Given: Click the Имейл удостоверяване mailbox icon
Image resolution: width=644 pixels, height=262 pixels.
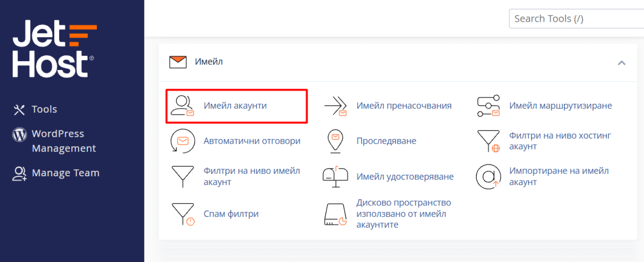Looking at the screenshot, I should point(335,177).
